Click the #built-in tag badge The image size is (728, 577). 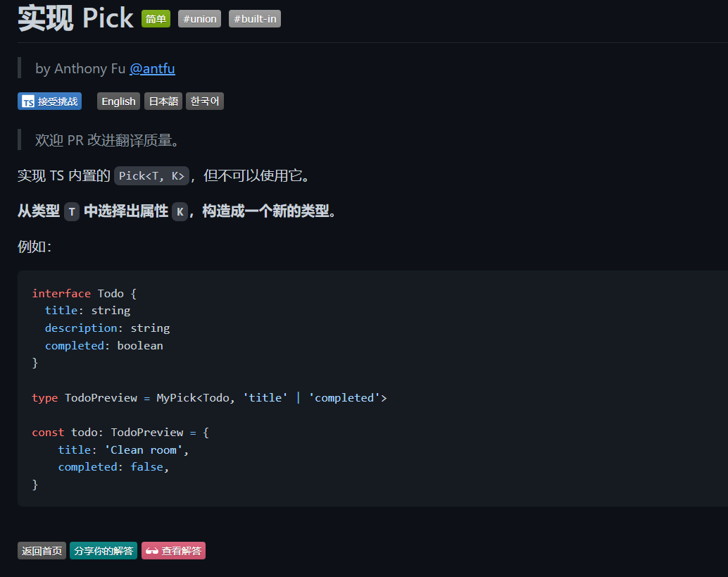pos(255,19)
